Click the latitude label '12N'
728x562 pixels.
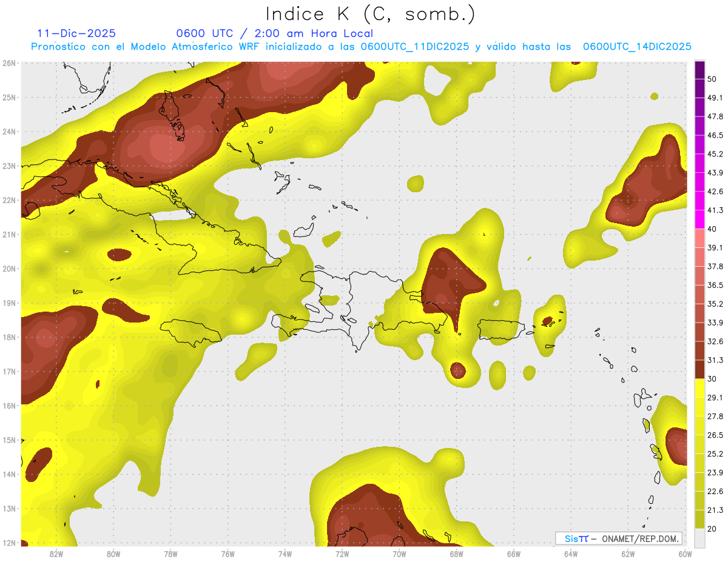click(8, 543)
